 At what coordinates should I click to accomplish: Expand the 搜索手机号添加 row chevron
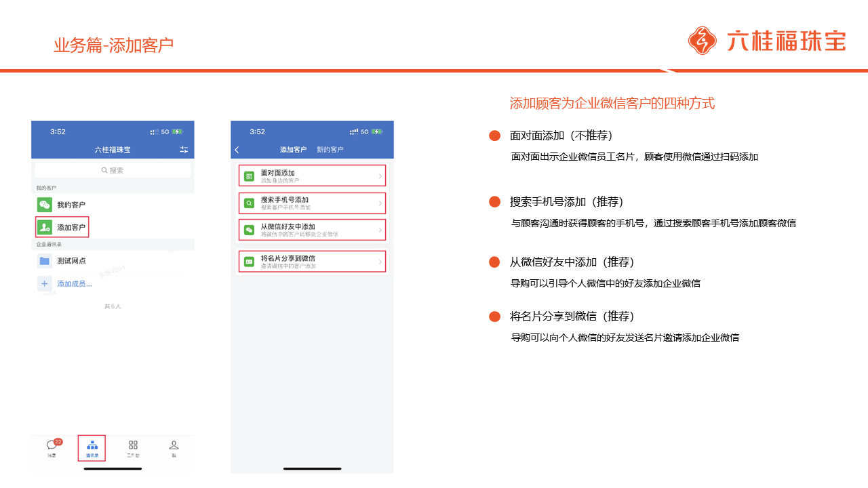tap(380, 203)
